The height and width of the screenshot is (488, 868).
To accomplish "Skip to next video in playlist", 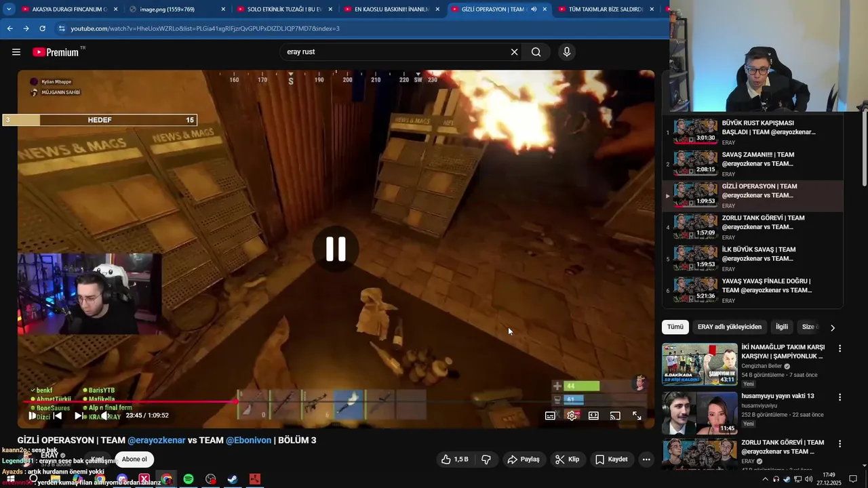I will pyautogui.click(x=79, y=415).
